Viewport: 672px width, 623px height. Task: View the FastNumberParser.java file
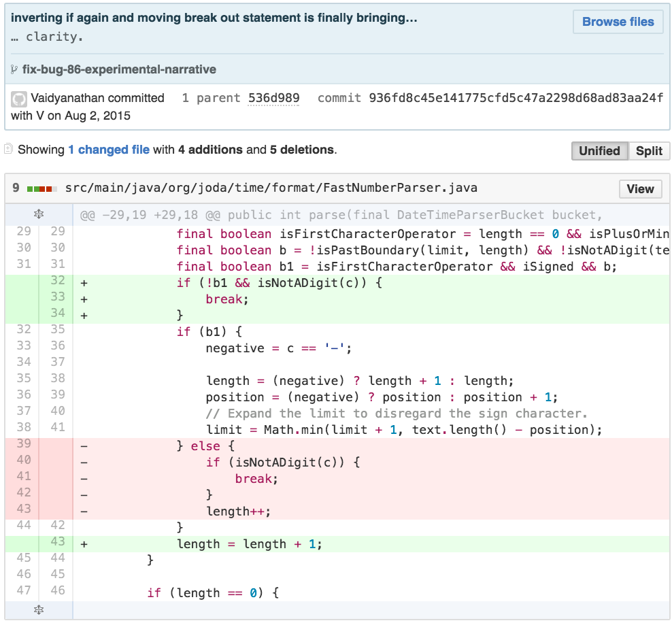point(640,189)
